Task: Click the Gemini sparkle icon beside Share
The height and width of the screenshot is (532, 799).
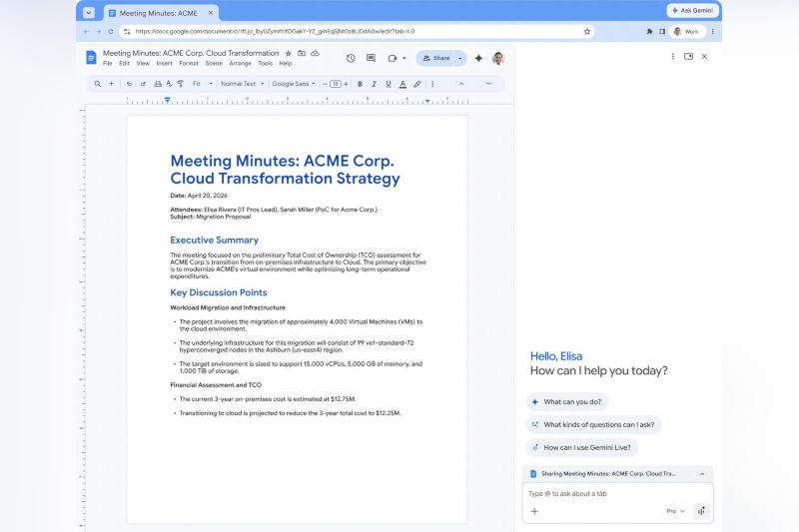Action: (478, 58)
